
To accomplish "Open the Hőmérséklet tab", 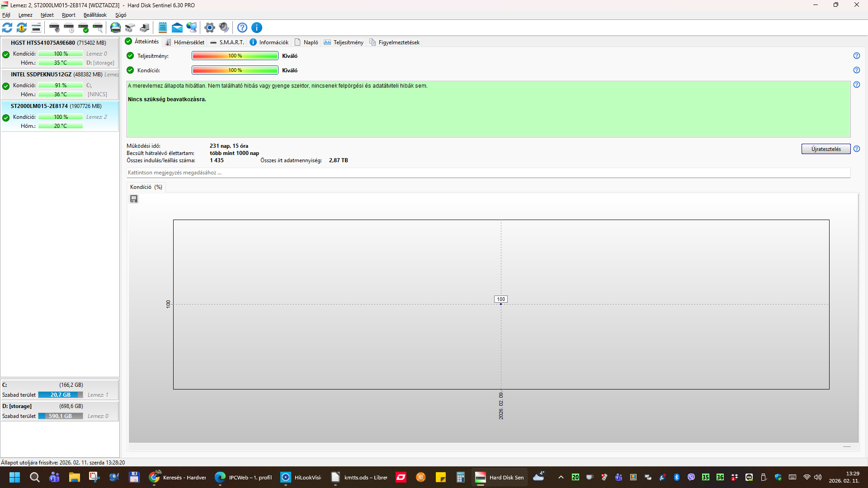I will tap(184, 42).
